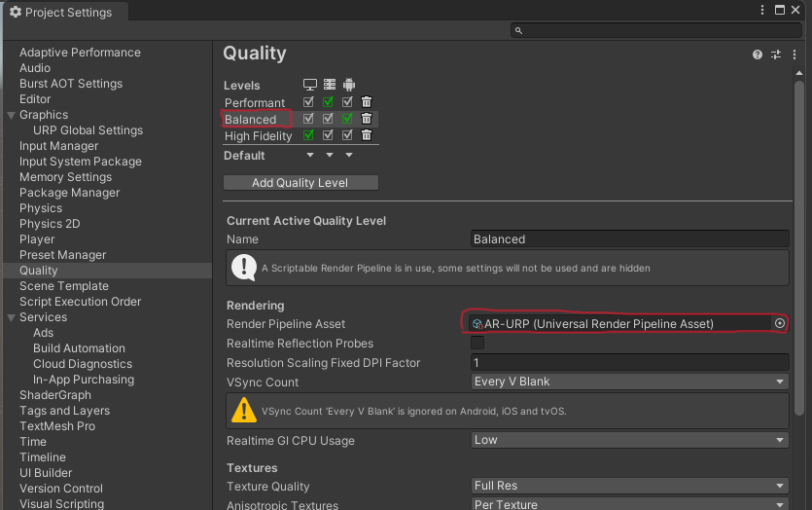
Task: Delete the Balanced quality level
Action: (366, 118)
